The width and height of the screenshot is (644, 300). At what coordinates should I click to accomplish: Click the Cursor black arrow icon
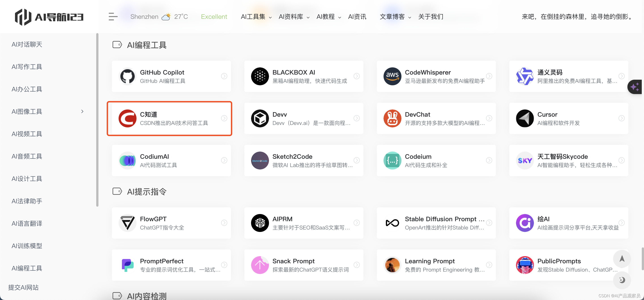[x=525, y=118]
